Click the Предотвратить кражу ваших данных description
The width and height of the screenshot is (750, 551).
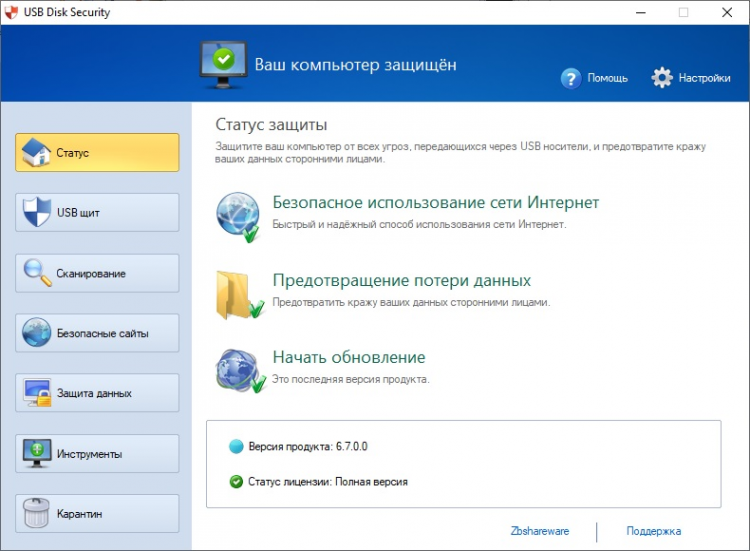411,302
